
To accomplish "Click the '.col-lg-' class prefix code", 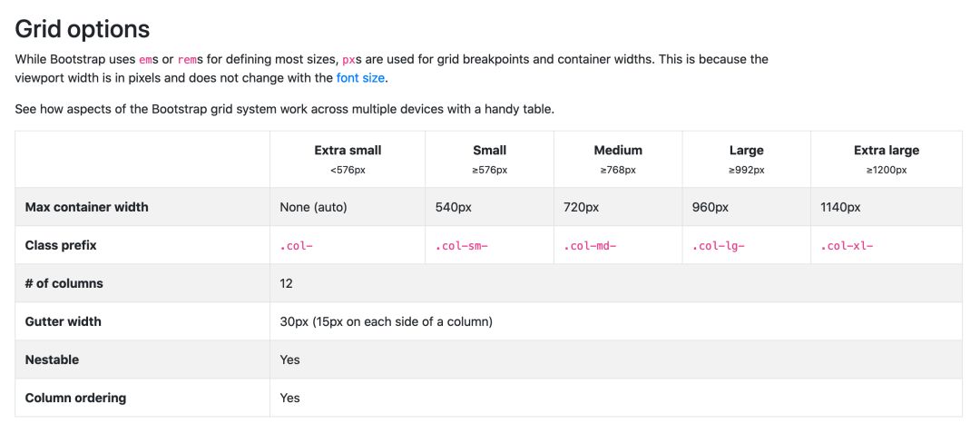I will coord(719,246).
